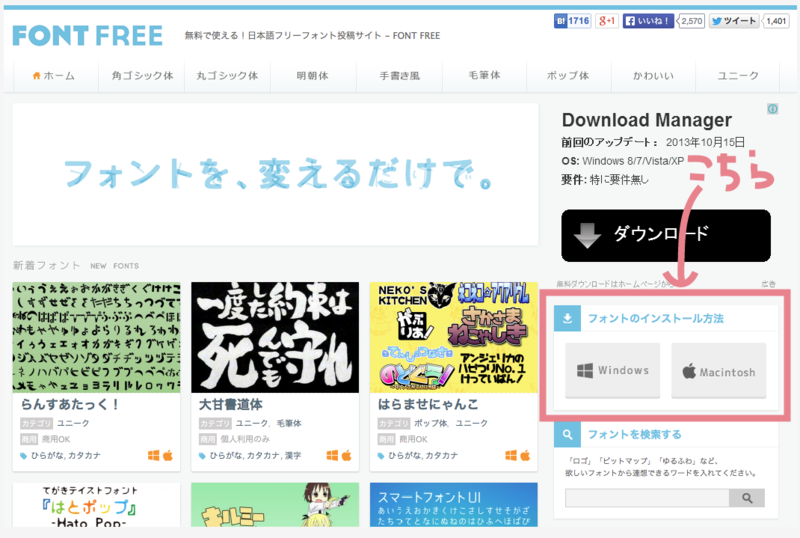Open the はらませにゃんこ font thumbnail

click(x=454, y=337)
